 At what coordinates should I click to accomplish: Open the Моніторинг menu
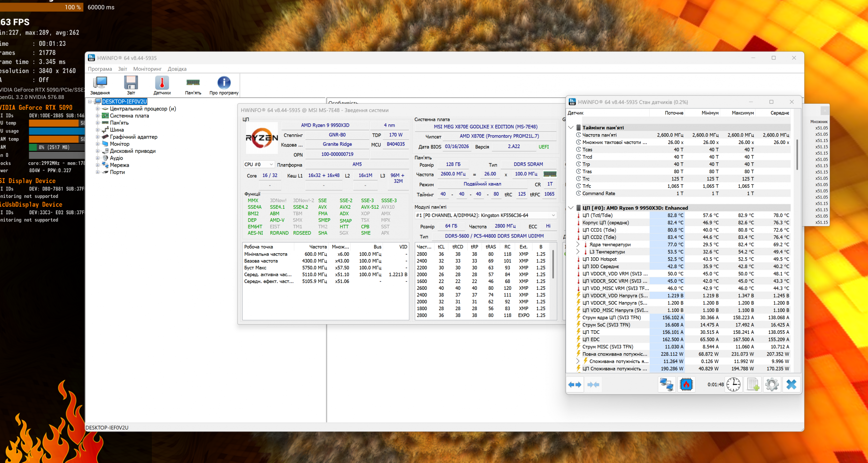click(147, 69)
